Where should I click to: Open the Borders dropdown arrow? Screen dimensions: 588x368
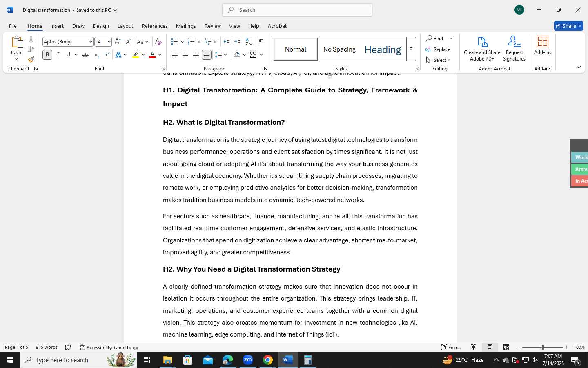pyautogui.click(x=261, y=55)
